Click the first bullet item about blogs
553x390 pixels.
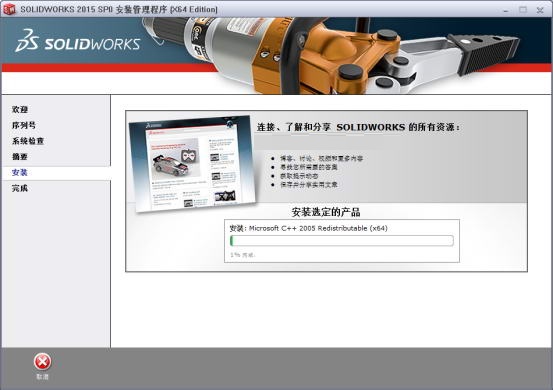(x=321, y=158)
